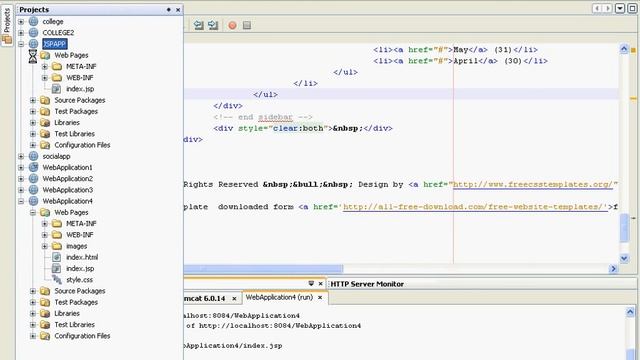Click the shift line right toolbar icon
This screenshot has width=640, height=360.
tap(213, 25)
